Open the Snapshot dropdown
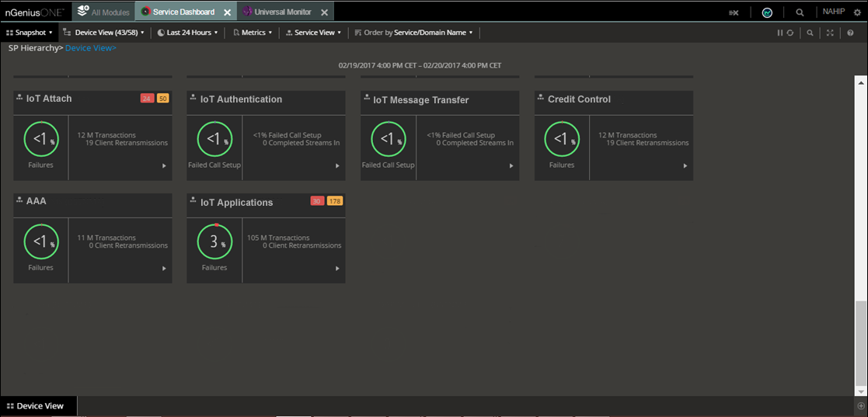 [x=30, y=33]
